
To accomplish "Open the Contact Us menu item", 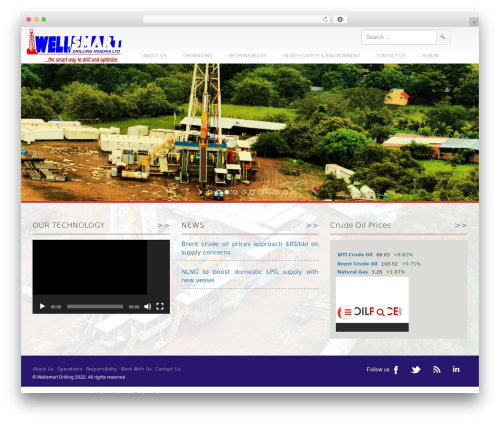I will click(391, 56).
